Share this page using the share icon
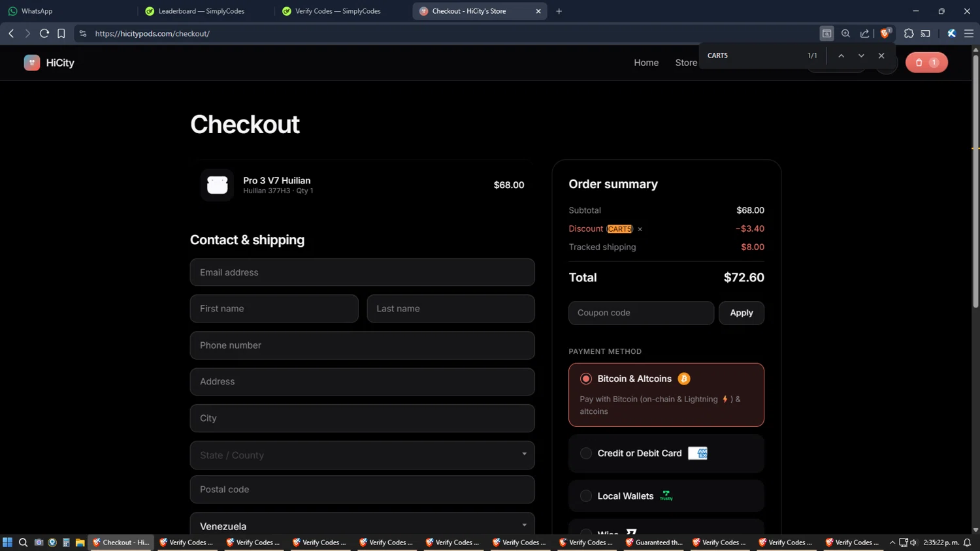The height and width of the screenshot is (551, 980). [865, 33]
